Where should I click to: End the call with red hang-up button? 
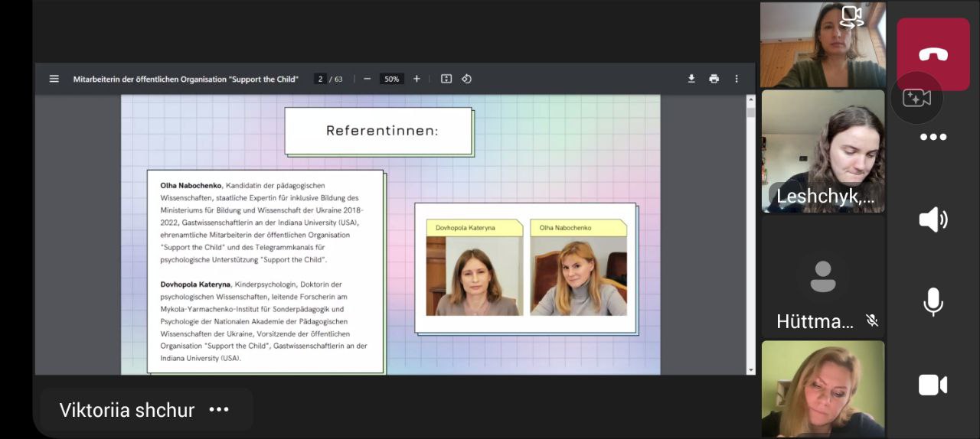click(x=933, y=54)
